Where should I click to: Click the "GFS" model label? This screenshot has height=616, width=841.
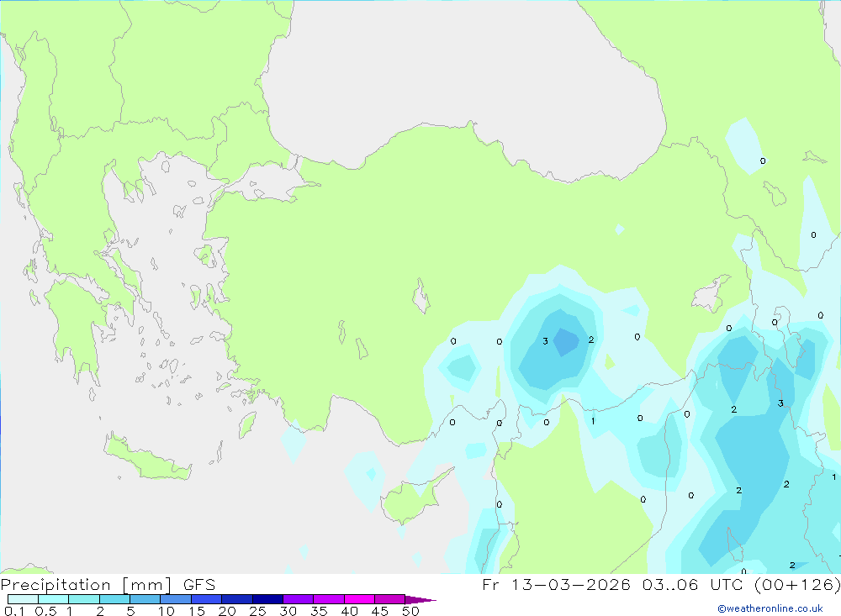199,585
